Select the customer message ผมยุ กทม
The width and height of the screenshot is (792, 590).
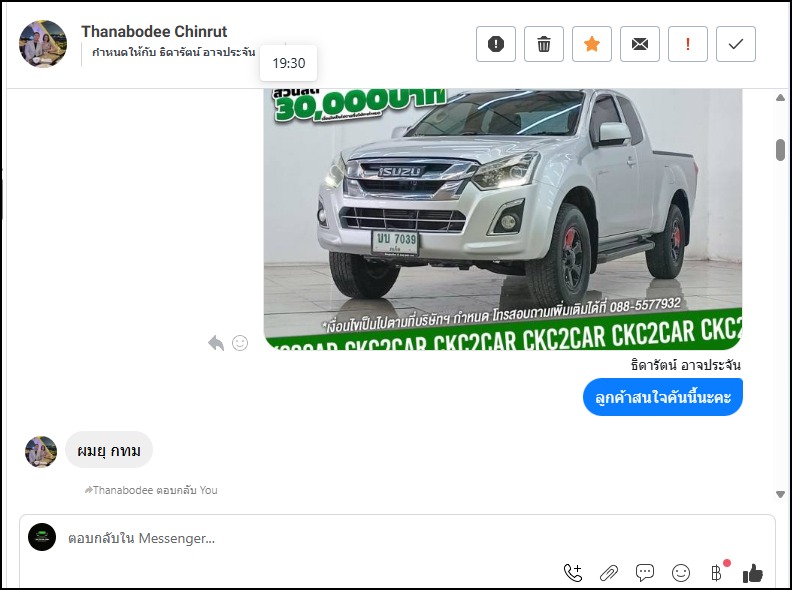click(109, 450)
